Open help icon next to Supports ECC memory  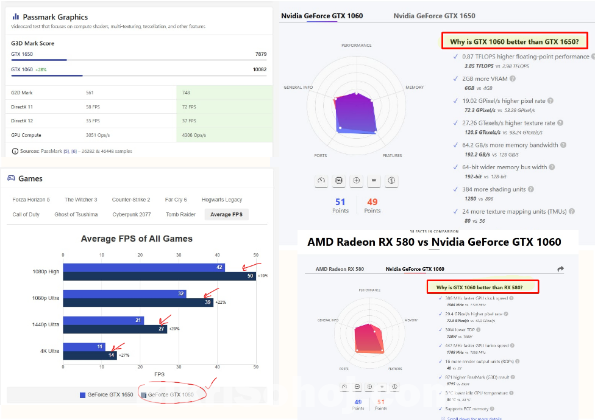pos(492,409)
